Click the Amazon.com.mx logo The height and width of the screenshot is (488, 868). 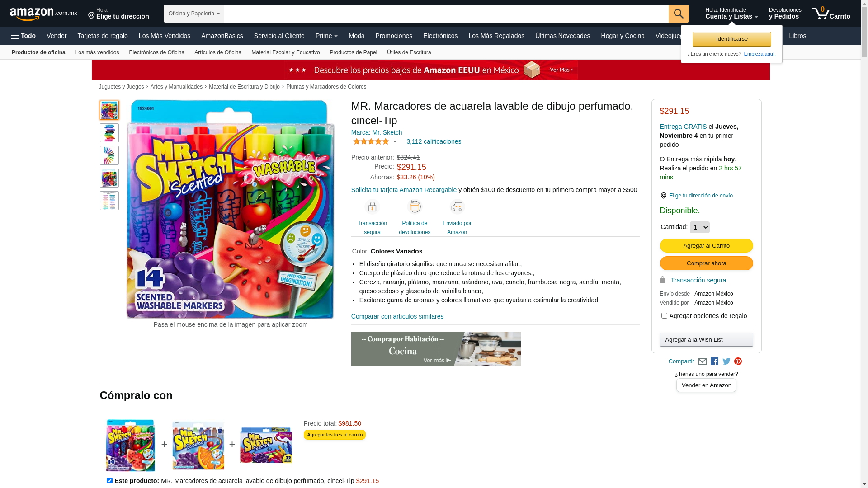click(43, 14)
